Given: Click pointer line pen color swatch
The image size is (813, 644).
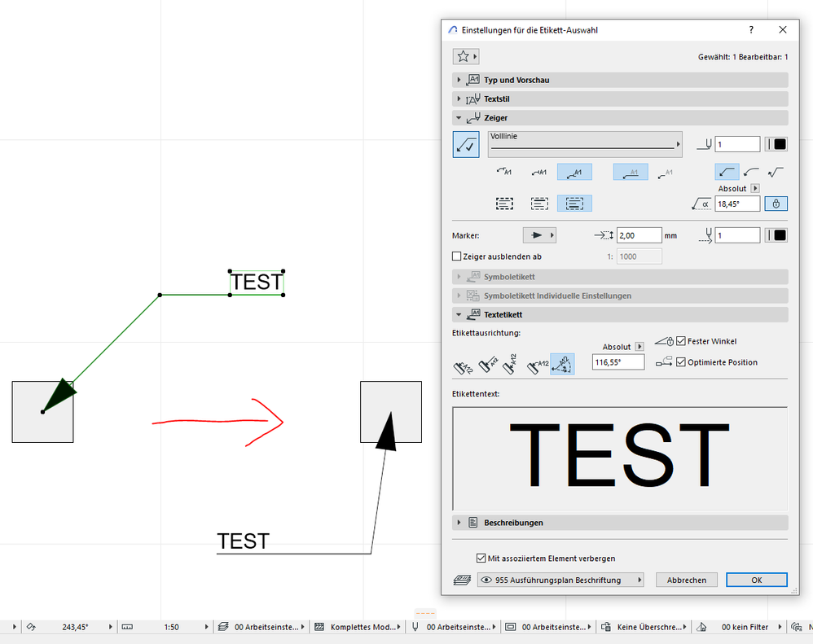Looking at the screenshot, I should tap(780, 144).
